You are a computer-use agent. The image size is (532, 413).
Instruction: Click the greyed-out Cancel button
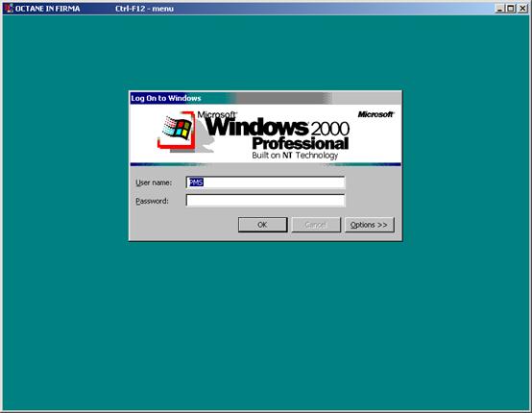(x=316, y=225)
